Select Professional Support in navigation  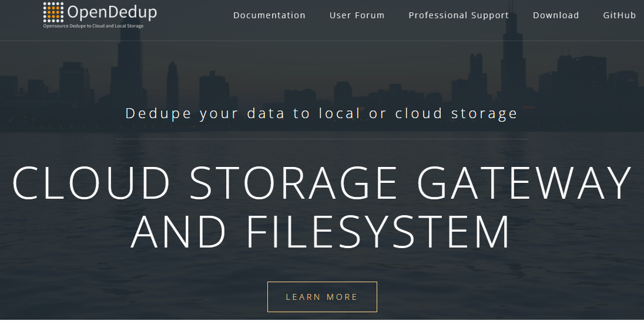pyautogui.click(x=459, y=16)
